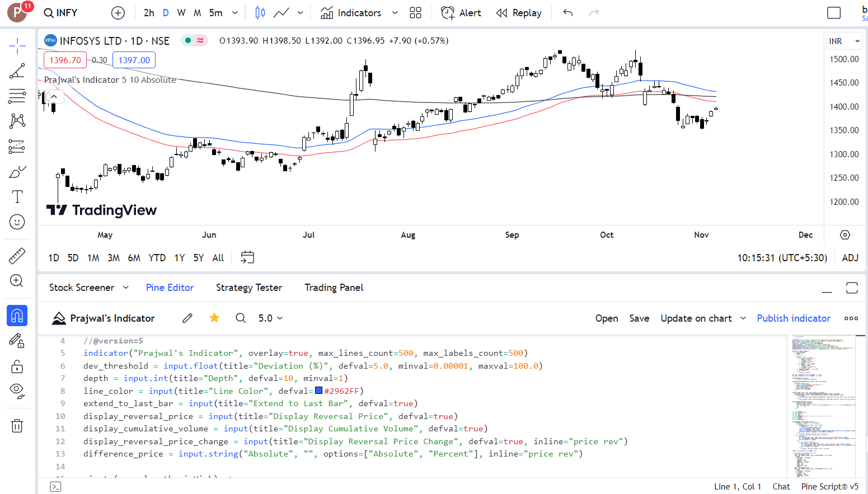Open the candlestick chart type selector
Viewport: 868px width, 494px height.
(x=260, y=13)
